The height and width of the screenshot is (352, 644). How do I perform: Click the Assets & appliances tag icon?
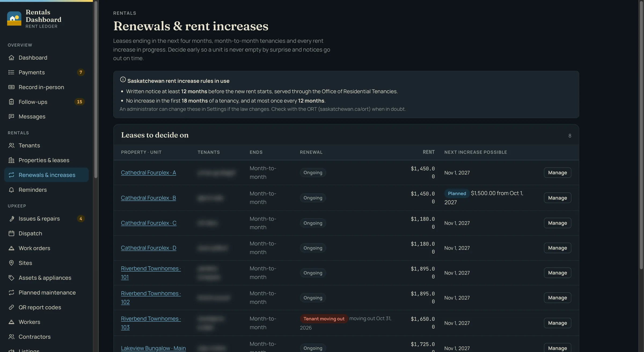[11, 278]
